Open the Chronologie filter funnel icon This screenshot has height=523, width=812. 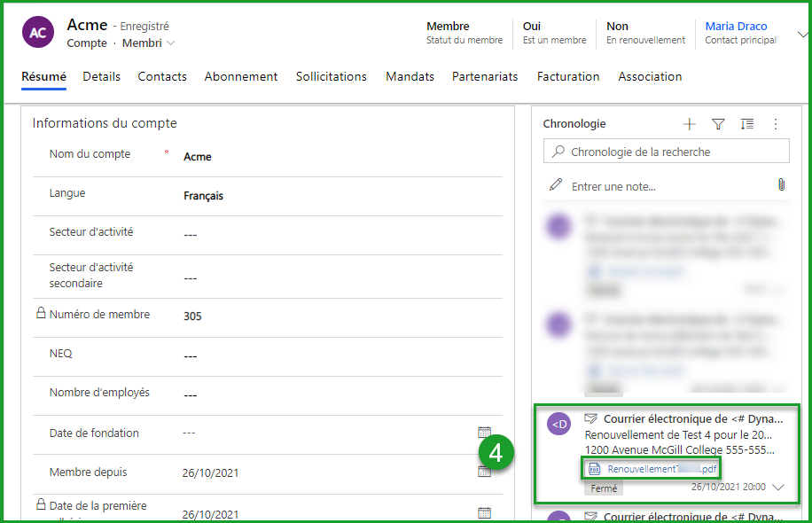pyautogui.click(x=718, y=124)
